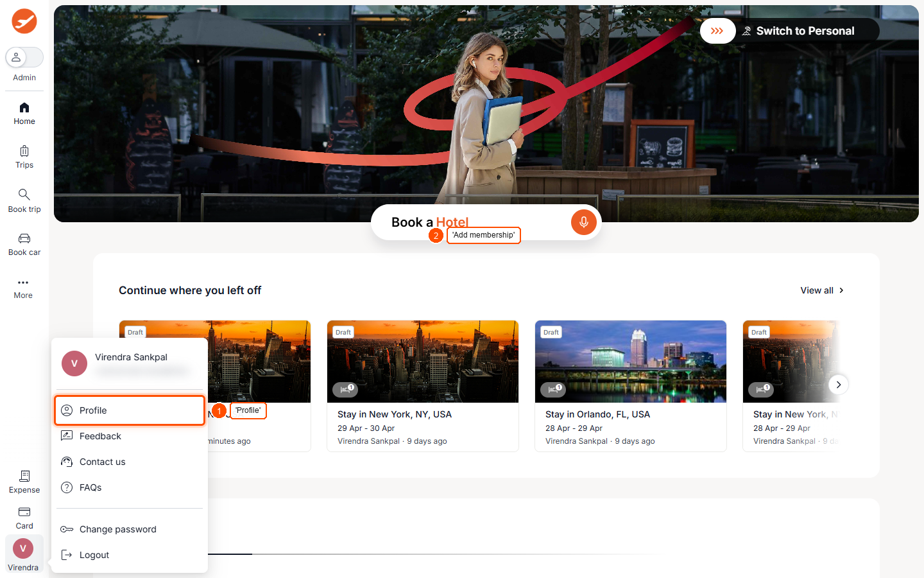Viewport: 924px width, 578px height.
Task: Click the '29 Apr - 30 Apr' dates
Action: [x=366, y=428]
